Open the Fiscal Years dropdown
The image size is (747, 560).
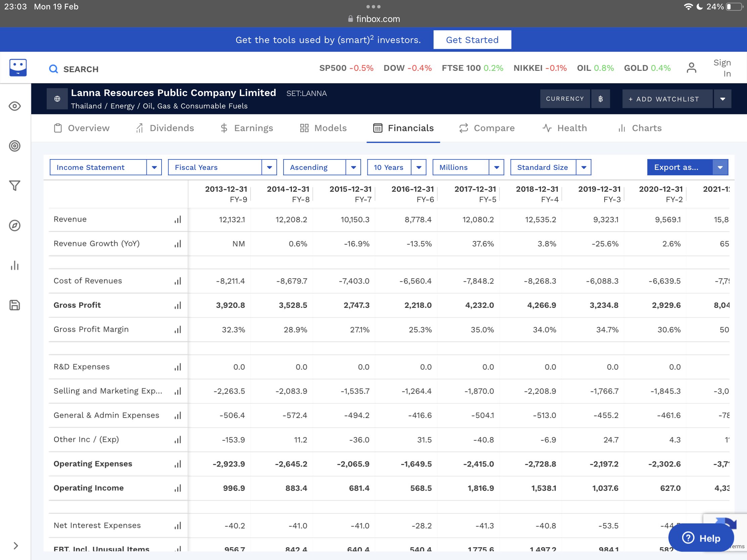click(x=222, y=168)
